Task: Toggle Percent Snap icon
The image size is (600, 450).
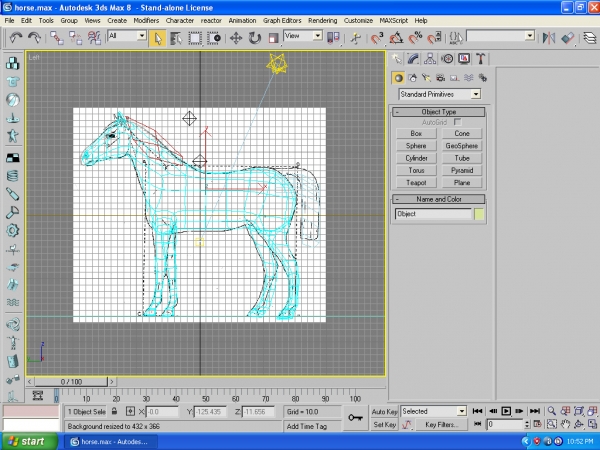Action: 416,38
